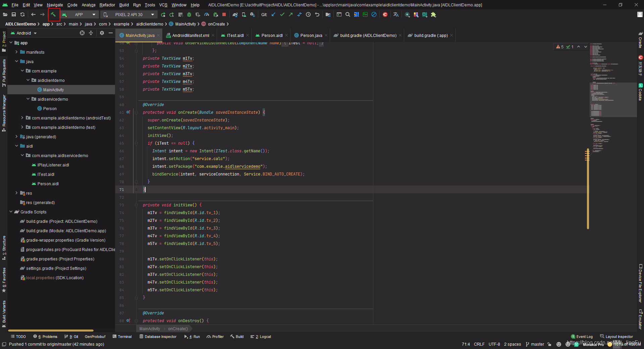The image size is (644, 349).
Task: Open the Database Inspector tool window
Action: point(158,337)
